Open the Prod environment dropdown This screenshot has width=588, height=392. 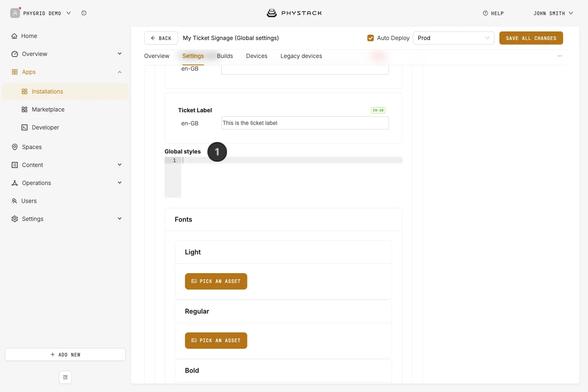click(454, 38)
